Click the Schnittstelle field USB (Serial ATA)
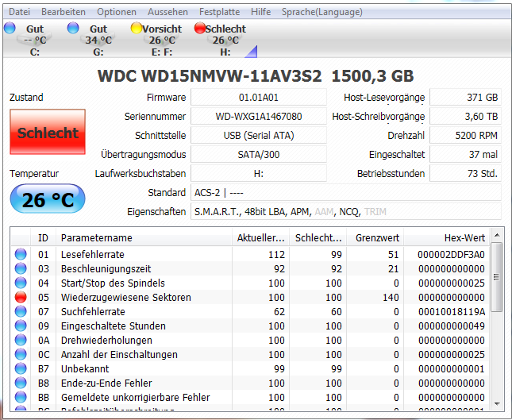512x420 pixels. [259, 135]
